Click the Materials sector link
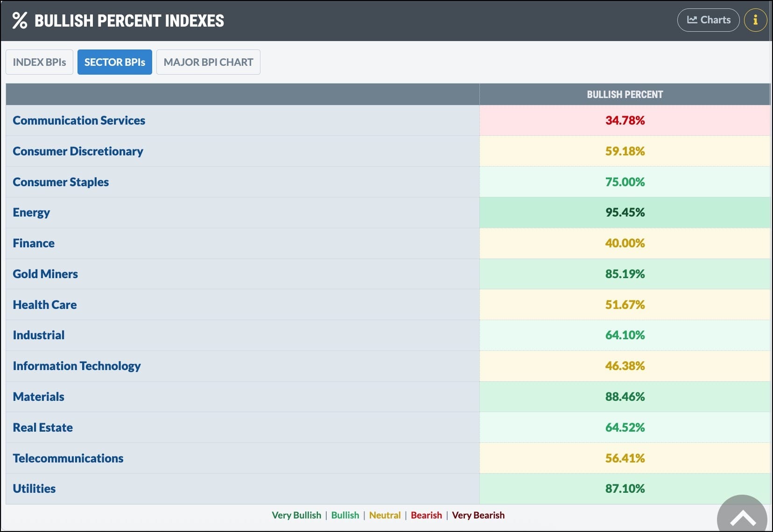 pos(39,397)
